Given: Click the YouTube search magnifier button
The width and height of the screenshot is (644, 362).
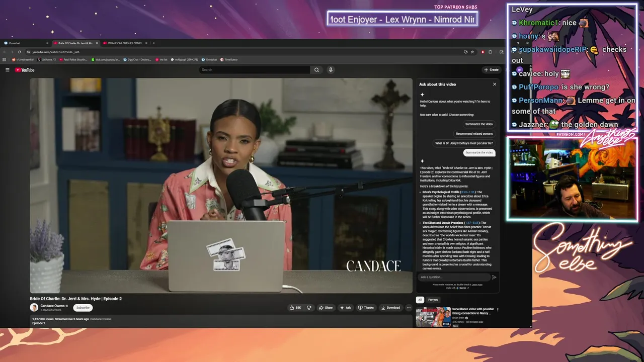Looking at the screenshot, I should [316, 70].
